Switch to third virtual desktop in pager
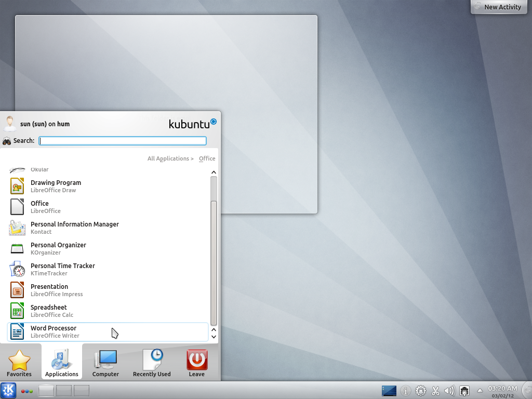532x399 pixels. point(82,391)
